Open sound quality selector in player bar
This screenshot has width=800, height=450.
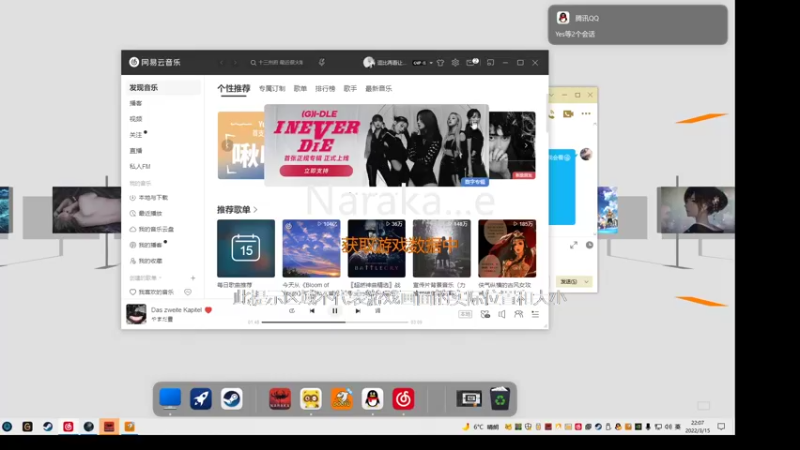(x=465, y=314)
